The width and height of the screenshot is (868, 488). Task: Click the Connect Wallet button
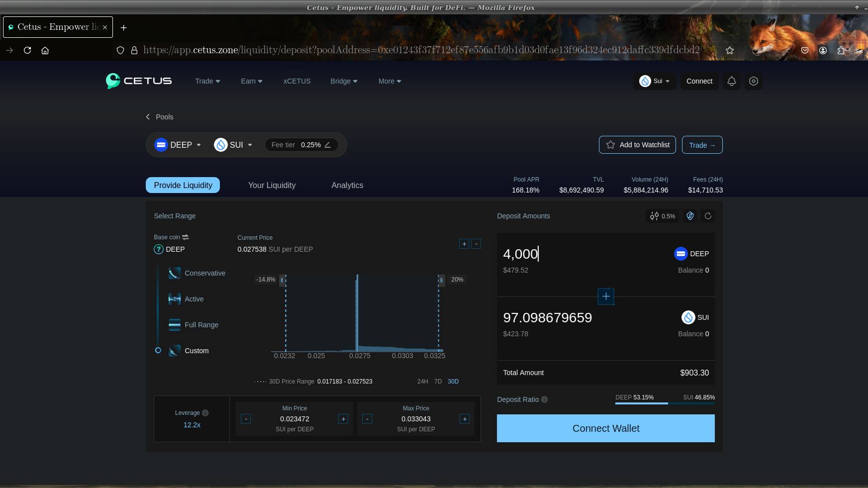tap(606, 428)
